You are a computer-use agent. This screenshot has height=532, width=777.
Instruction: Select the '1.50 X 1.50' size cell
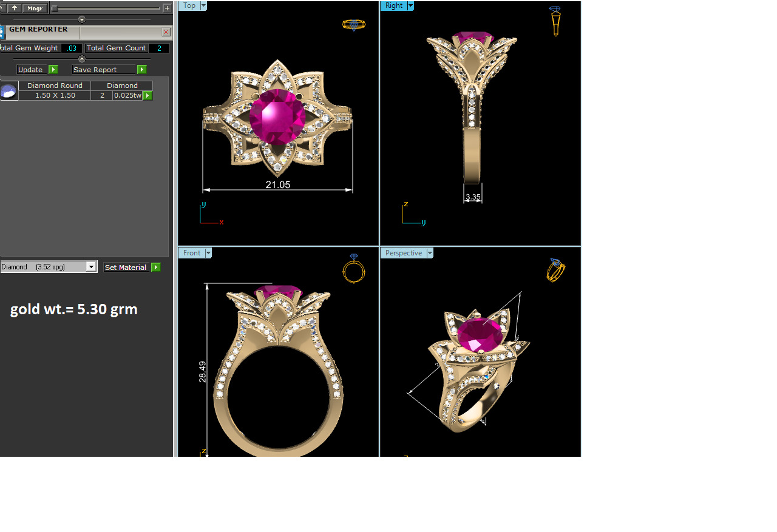pos(55,95)
